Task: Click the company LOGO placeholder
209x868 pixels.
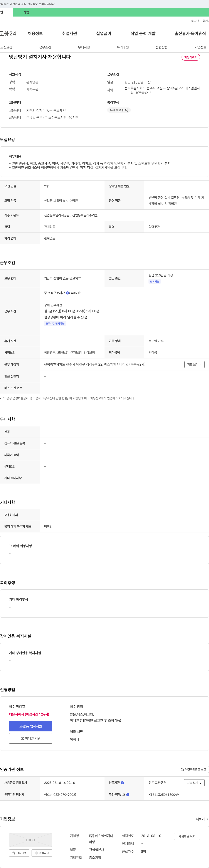Action: [31, 840]
